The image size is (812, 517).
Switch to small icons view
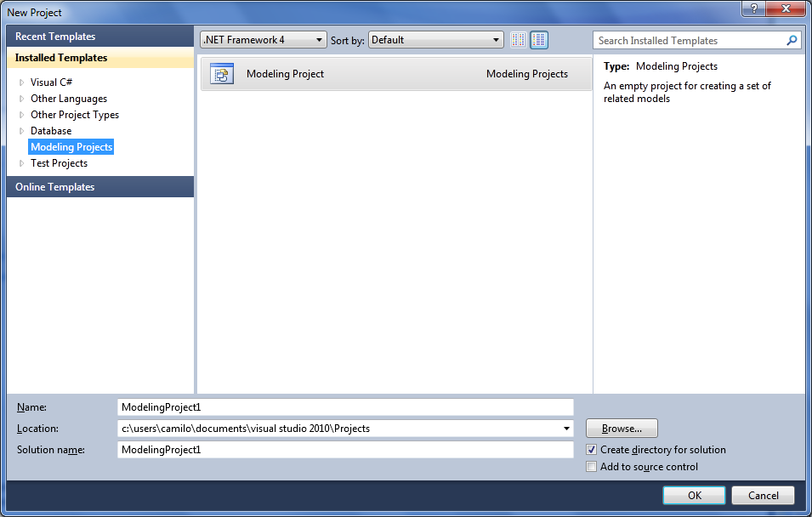click(x=518, y=40)
